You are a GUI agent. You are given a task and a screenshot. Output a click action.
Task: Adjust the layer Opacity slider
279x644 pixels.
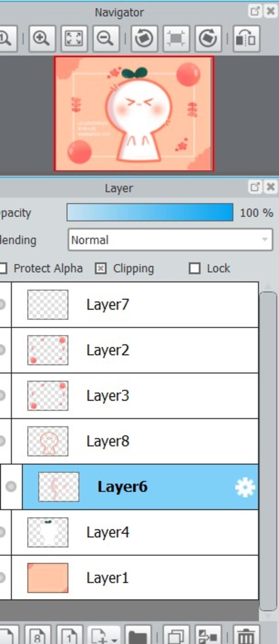click(x=150, y=212)
